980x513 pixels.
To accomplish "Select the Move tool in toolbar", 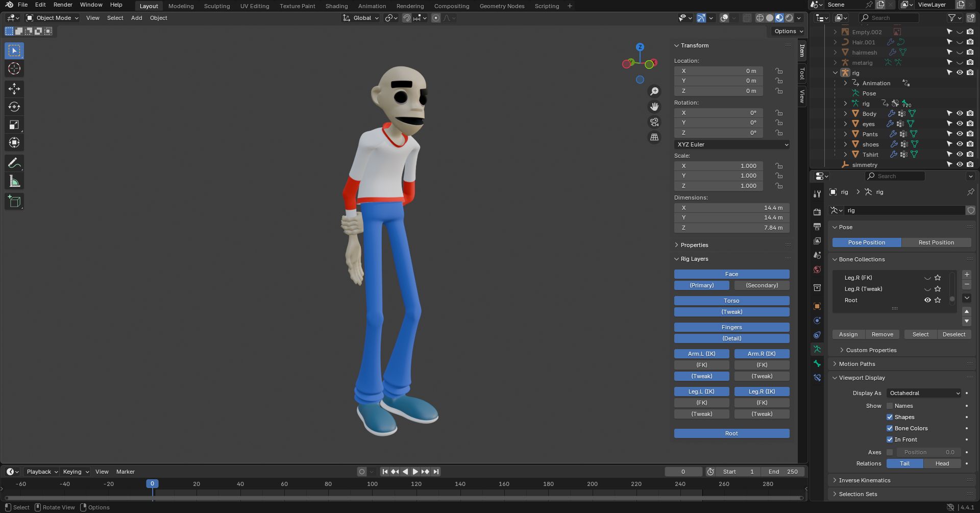I will point(14,89).
